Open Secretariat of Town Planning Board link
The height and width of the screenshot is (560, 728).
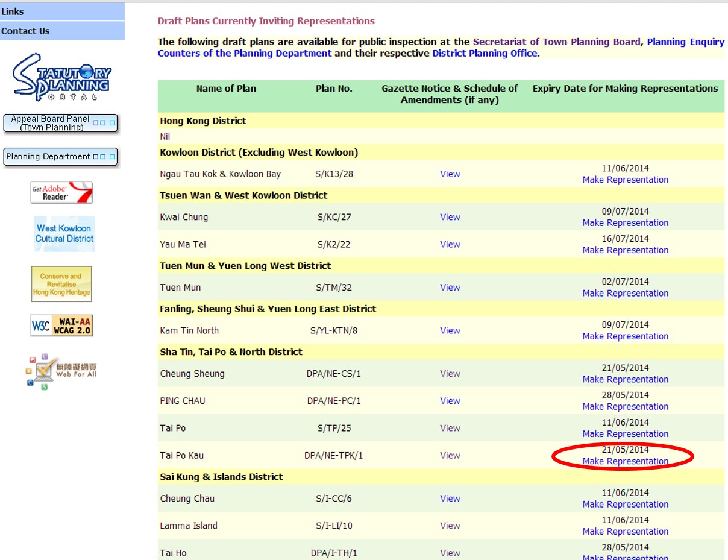tap(556, 42)
